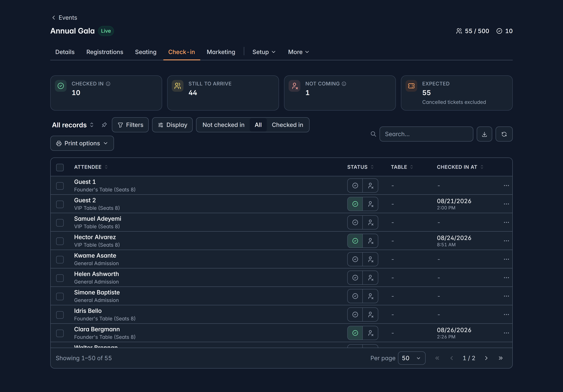Image resolution: width=563 pixels, height=392 pixels.
Task: Mark Guest 1 as checked in
Action: point(355,186)
